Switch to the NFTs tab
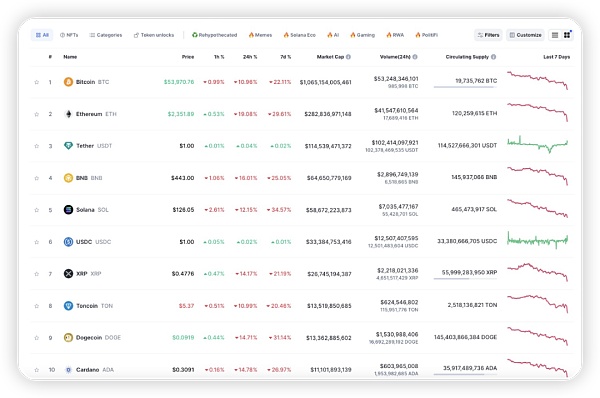Screen dimensions: 600x398 click(69, 35)
